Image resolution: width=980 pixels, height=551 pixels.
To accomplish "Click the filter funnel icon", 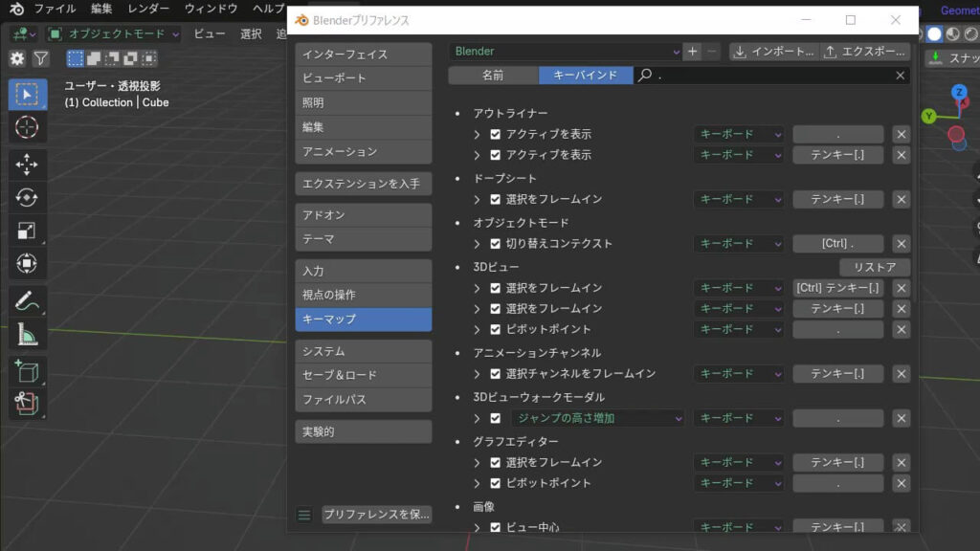I will click(x=40, y=58).
